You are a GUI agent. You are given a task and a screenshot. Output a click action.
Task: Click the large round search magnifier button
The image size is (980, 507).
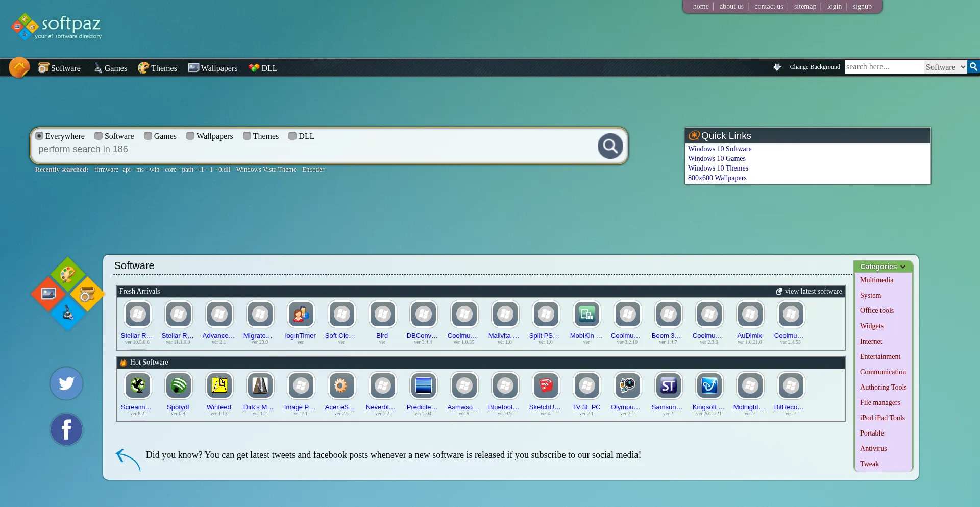click(610, 147)
